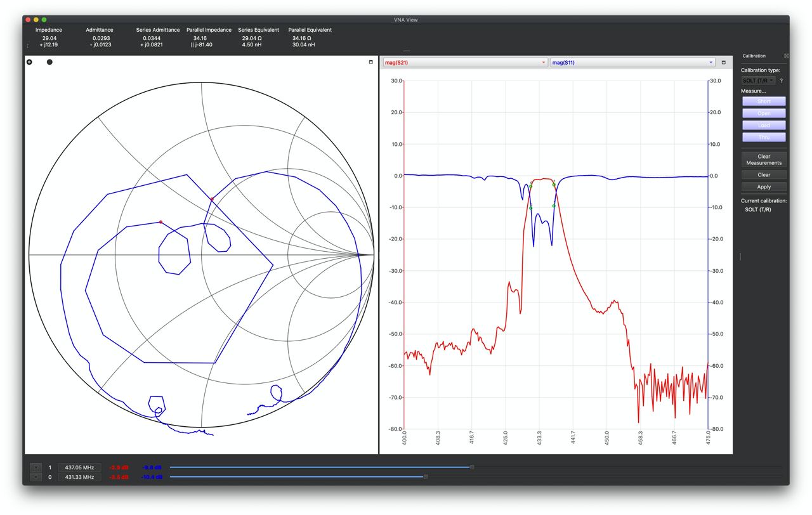Open the mag(S21) trace dropdown
Viewport: 812px width, 515px height.
tap(465, 63)
